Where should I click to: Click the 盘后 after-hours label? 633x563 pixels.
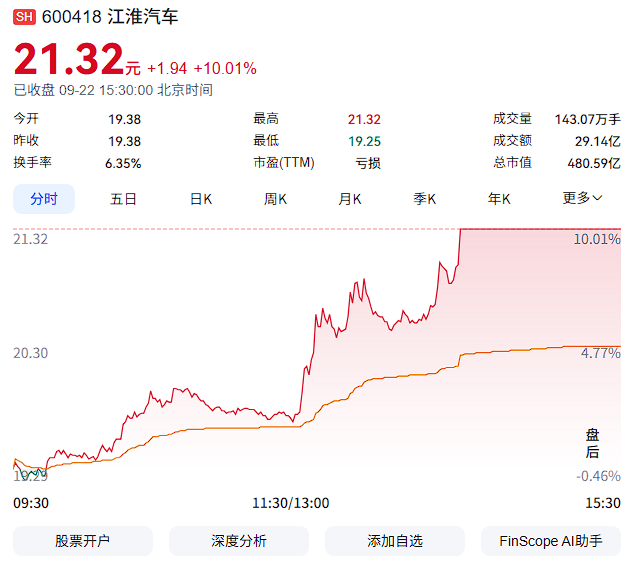click(x=592, y=444)
